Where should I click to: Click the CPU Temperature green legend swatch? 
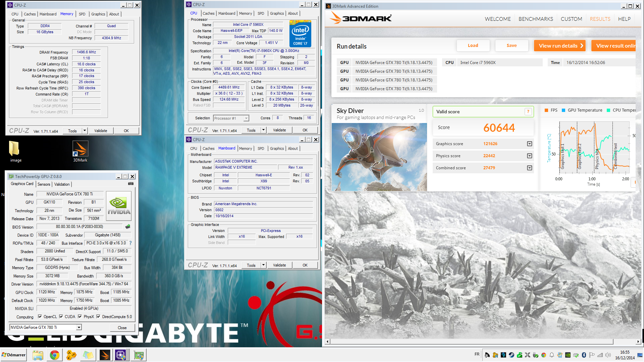pyautogui.click(x=608, y=110)
